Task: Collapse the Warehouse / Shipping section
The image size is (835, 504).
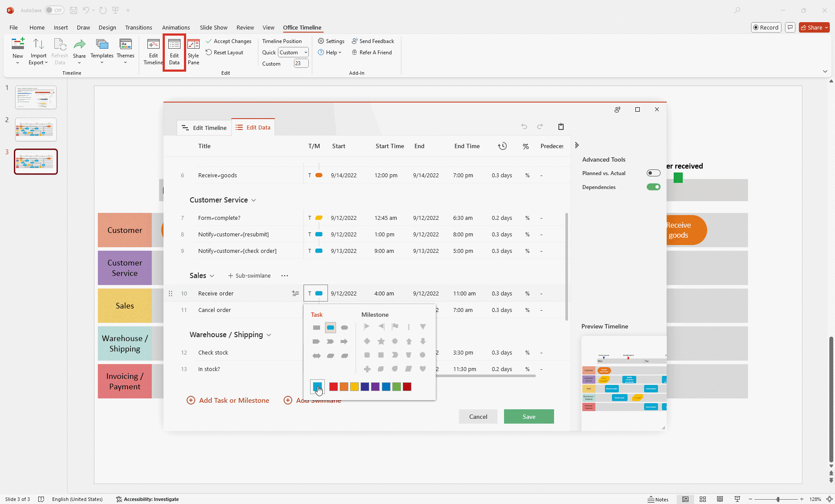Action: point(270,335)
